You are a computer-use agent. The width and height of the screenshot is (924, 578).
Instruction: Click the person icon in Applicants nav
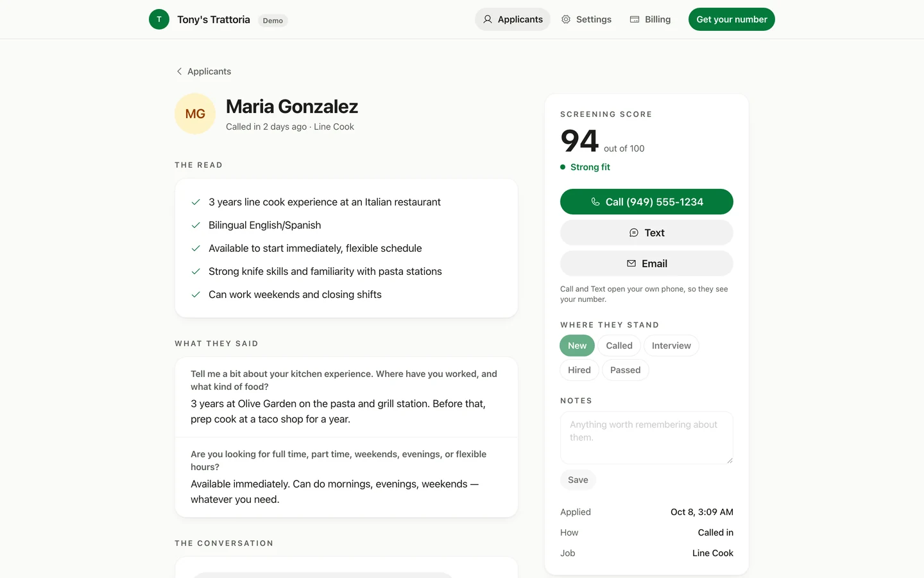coord(488,19)
